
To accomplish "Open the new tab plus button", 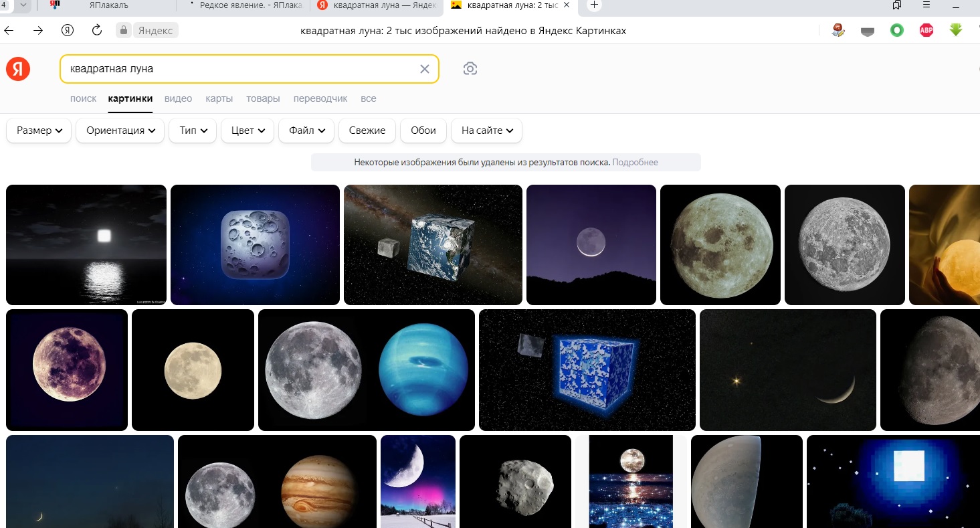I will coord(594,5).
